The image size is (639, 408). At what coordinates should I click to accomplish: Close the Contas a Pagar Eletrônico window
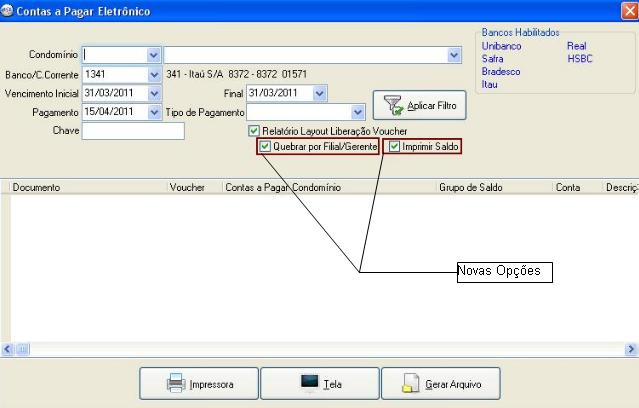(626, 11)
